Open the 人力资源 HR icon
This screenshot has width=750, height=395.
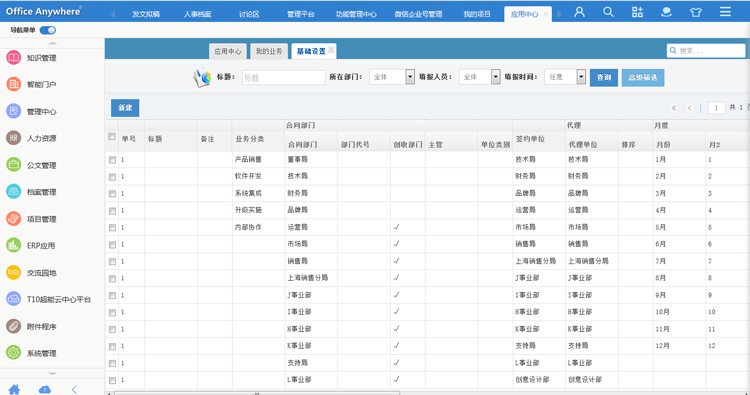13,138
